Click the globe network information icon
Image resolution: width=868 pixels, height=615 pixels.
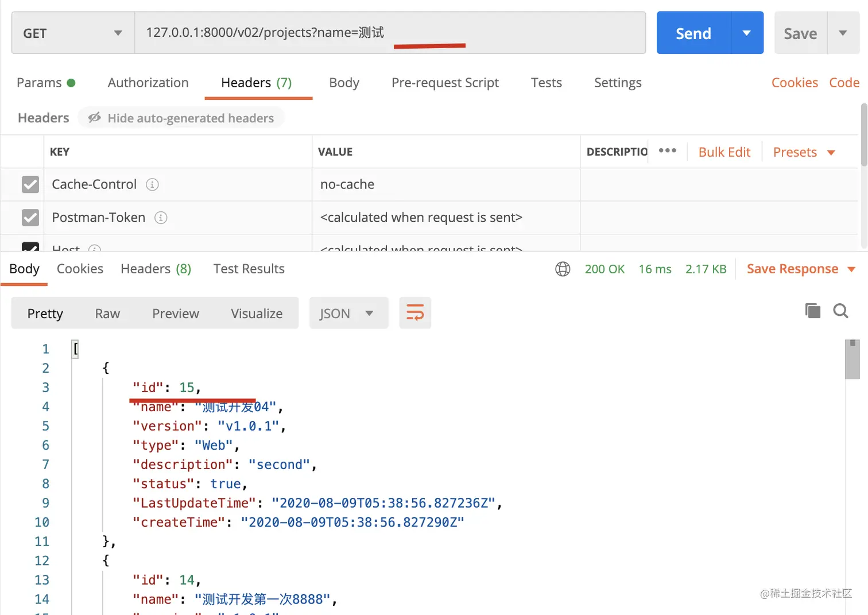click(x=563, y=269)
